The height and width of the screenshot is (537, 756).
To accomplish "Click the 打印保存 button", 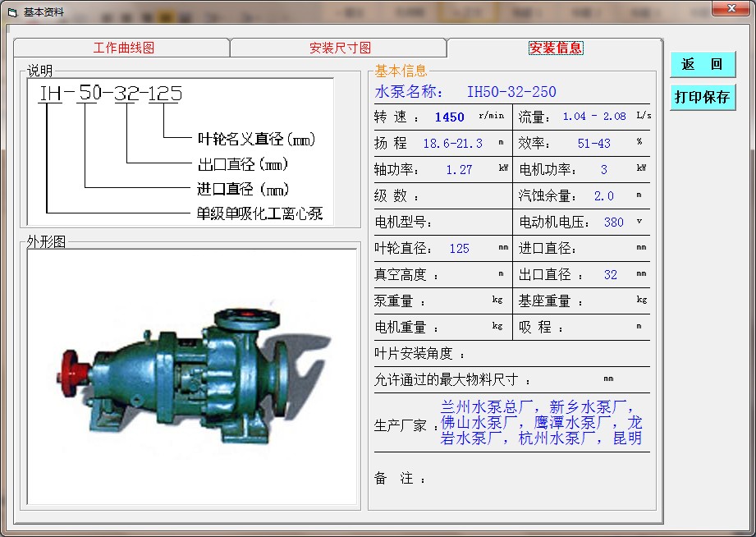I will click(x=703, y=97).
